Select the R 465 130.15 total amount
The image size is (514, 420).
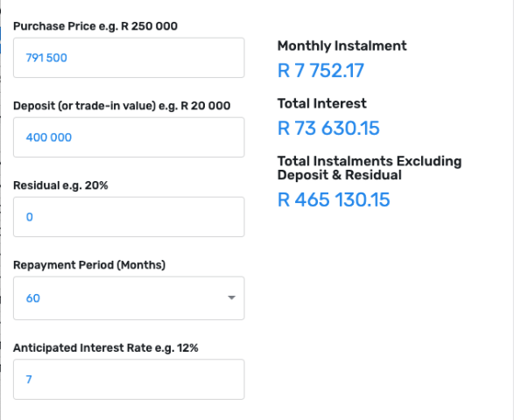click(334, 199)
